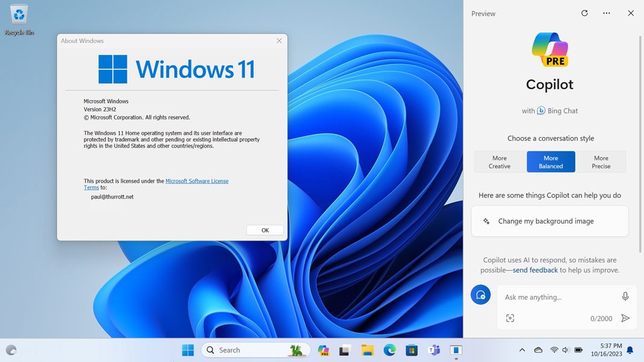The width and height of the screenshot is (644, 362).
Task: Click Change my background image
Action: click(549, 221)
